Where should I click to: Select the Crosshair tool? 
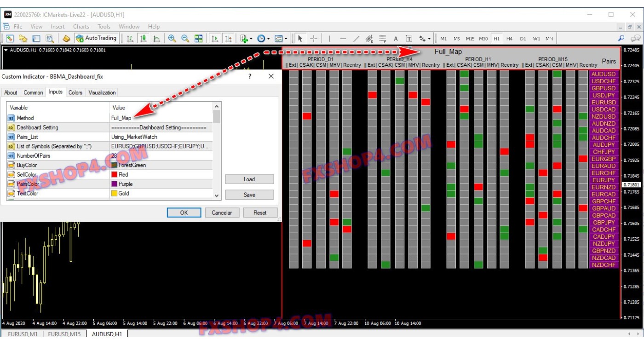pyautogui.click(x=313, y=38)
